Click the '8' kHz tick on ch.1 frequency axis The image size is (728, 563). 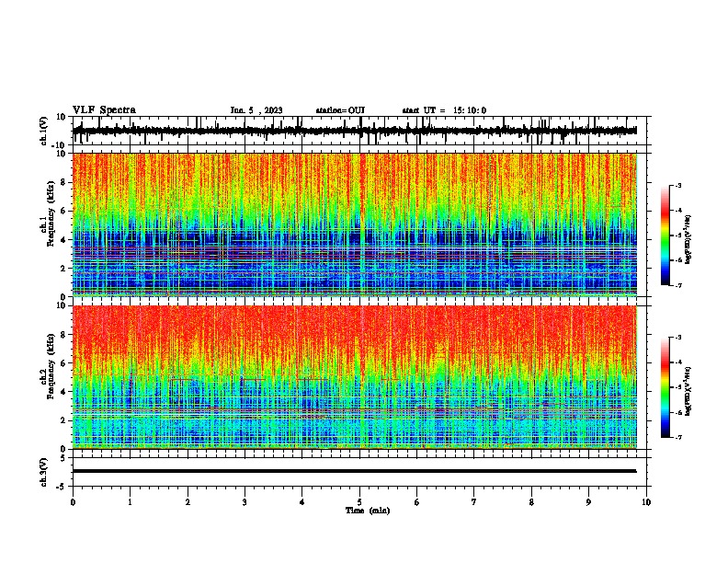(63, 182)
